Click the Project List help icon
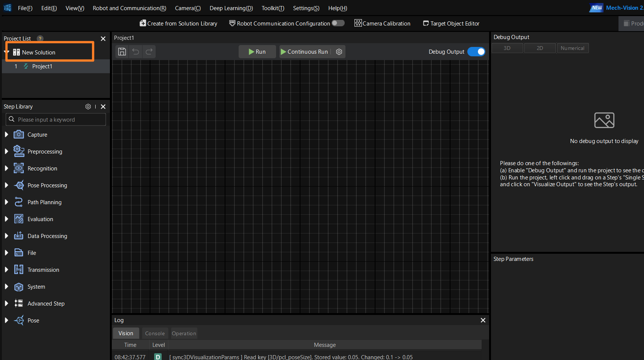The height and width of the screenshot is (360, 644). point(40,39)
